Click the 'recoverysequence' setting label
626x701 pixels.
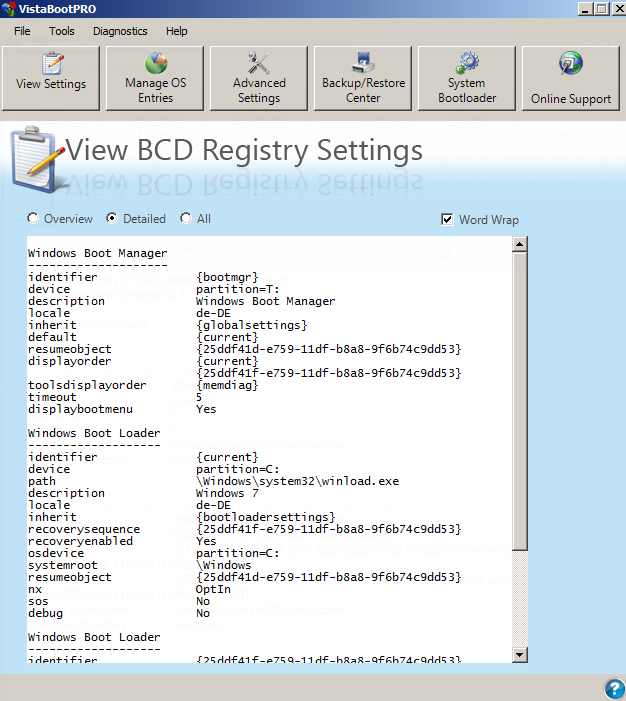84,529
